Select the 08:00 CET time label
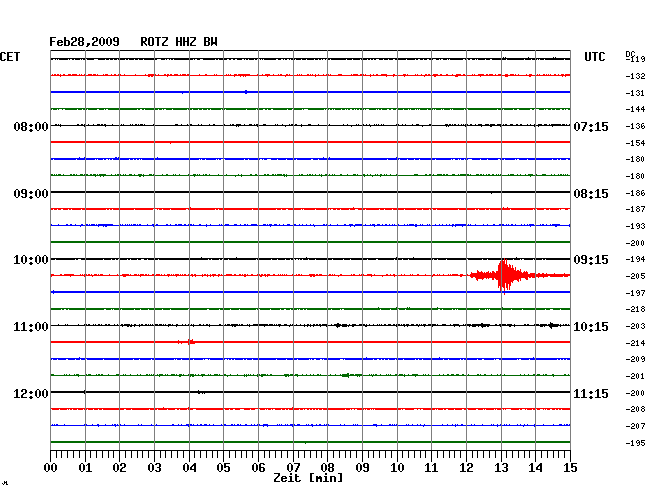Viewport: 650px width, 494px height. tap(31, 126)
